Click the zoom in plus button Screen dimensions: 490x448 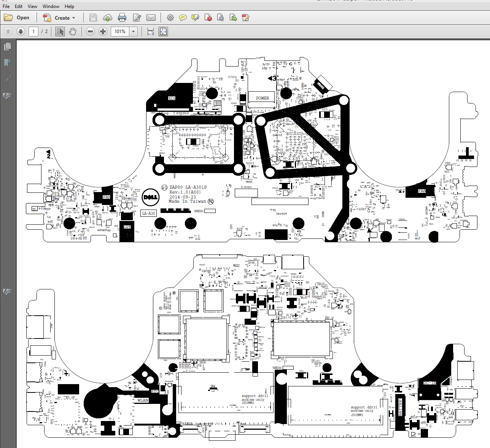pos(103,32)
